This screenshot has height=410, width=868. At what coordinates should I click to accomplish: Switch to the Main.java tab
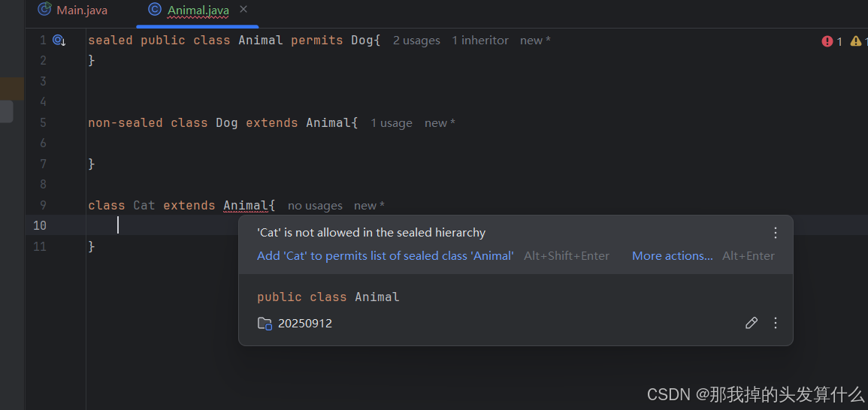(82, 10)
